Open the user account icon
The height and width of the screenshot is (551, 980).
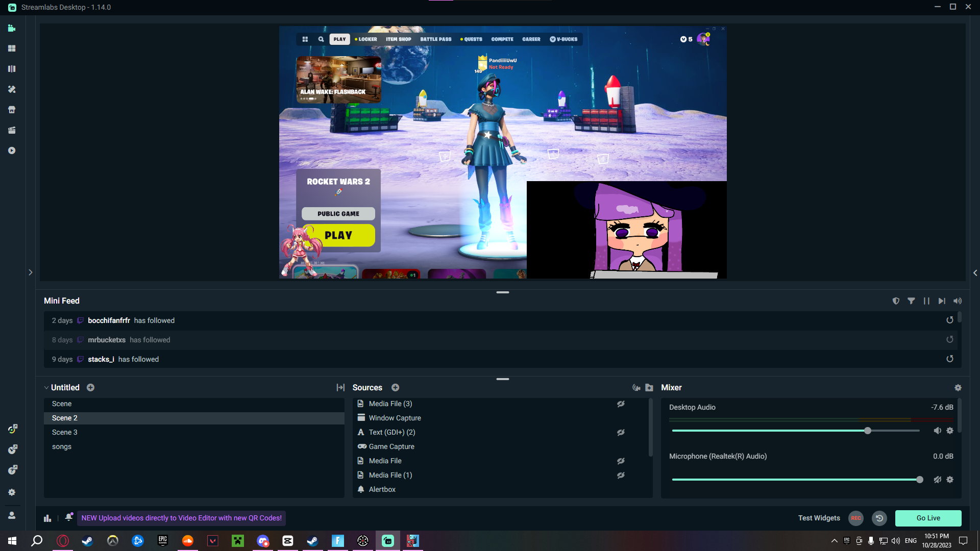pyautogui.click(x=12, y=515)
